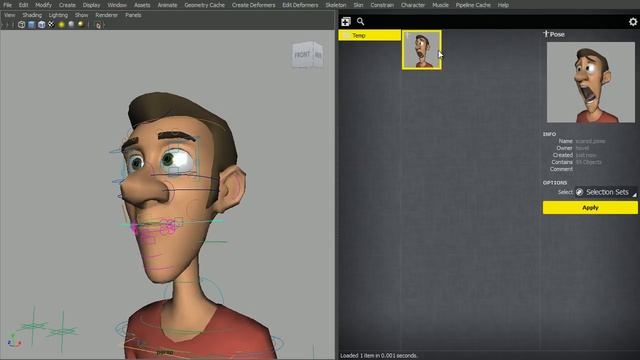Select the scared pose thumbnail in library

[x=422, y=50]
